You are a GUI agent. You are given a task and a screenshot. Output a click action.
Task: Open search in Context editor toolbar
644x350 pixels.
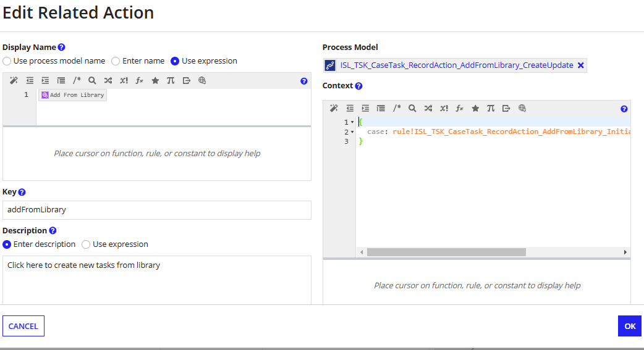(x=412, y=108)
